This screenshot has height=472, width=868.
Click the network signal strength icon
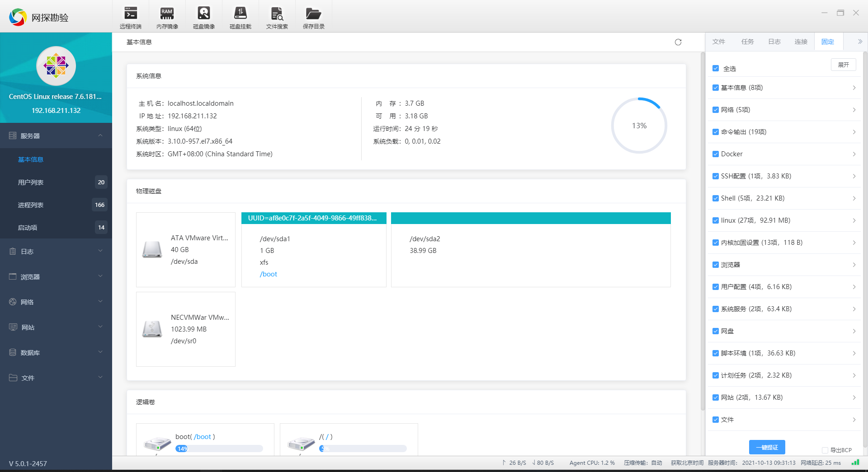click(855, 463)
